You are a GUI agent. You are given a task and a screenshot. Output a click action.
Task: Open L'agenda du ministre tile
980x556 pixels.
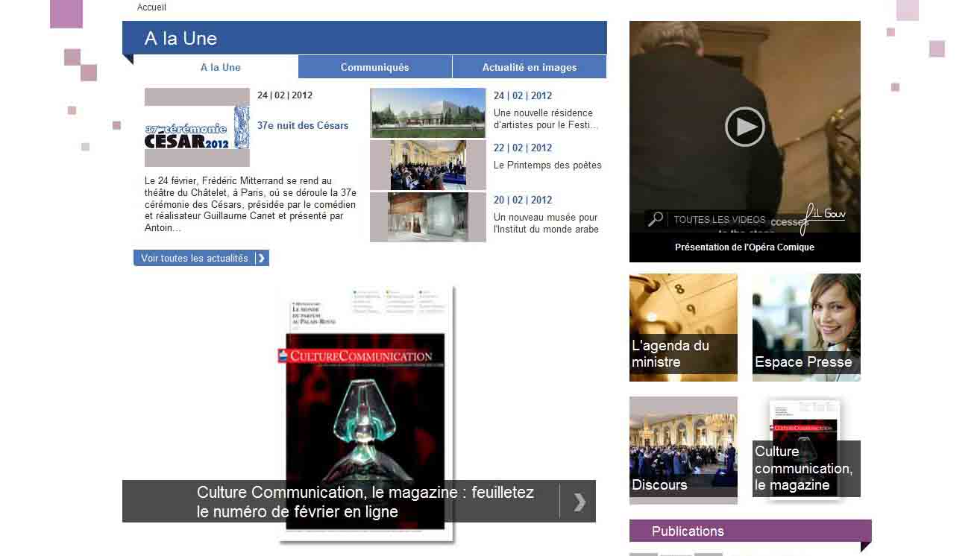[x=682, y=327]
